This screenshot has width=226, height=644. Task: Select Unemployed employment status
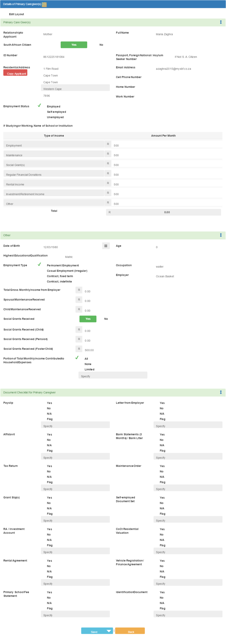click(55, 117)
